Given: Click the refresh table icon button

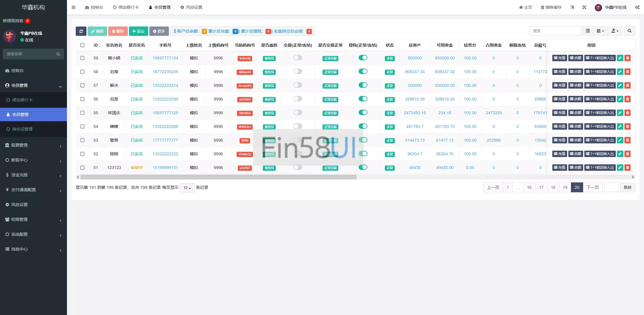Looking at the screenshot, I should coord(81,31).
